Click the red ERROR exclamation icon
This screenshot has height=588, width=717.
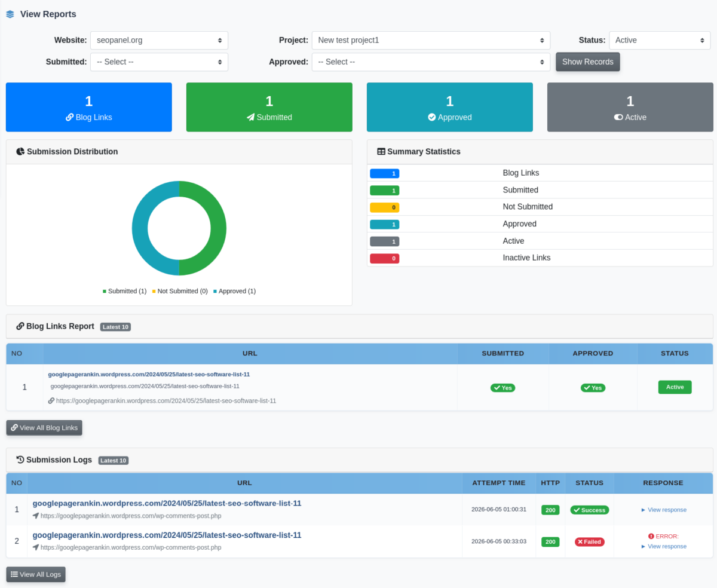pos(651,537)
